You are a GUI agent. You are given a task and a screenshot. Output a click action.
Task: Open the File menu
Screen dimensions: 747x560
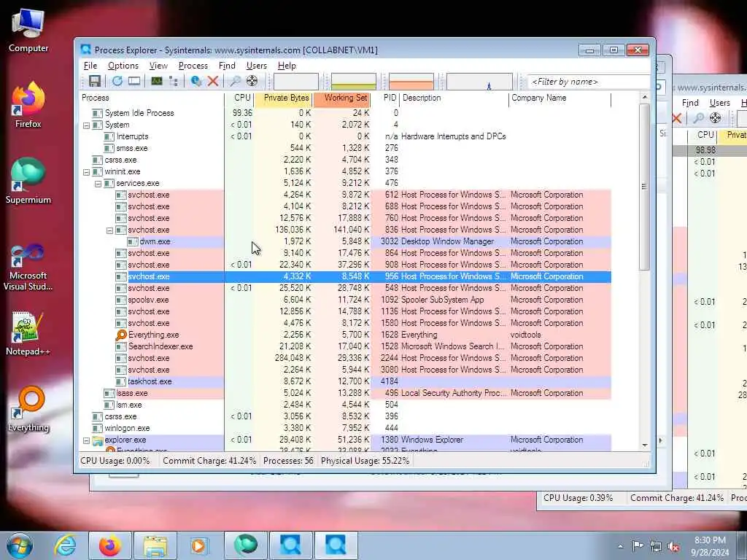[x=90, y=66]
